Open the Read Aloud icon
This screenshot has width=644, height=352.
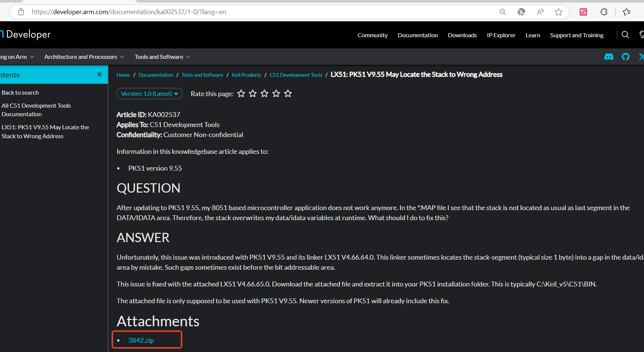[x=540, y=12]
